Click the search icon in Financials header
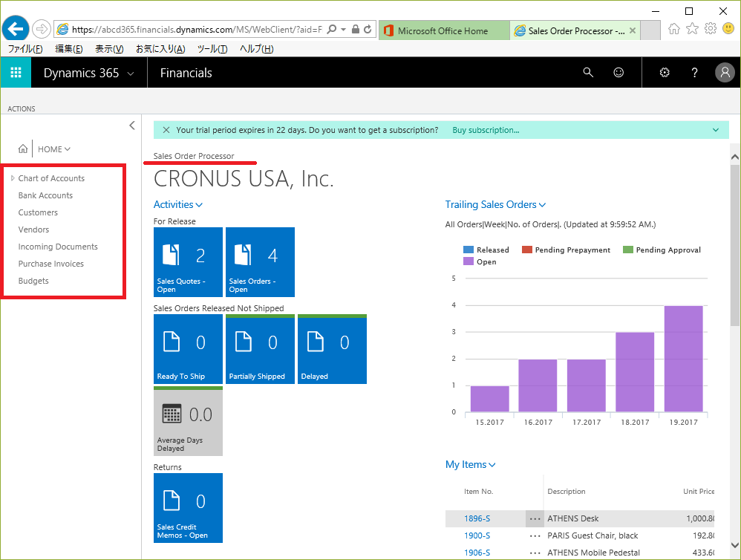Viewport: 741px width, 560px height. 588,72
